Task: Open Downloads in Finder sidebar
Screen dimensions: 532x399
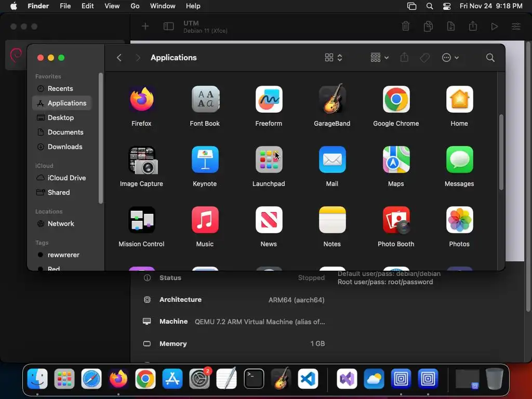Action: (x=62, y=147)
